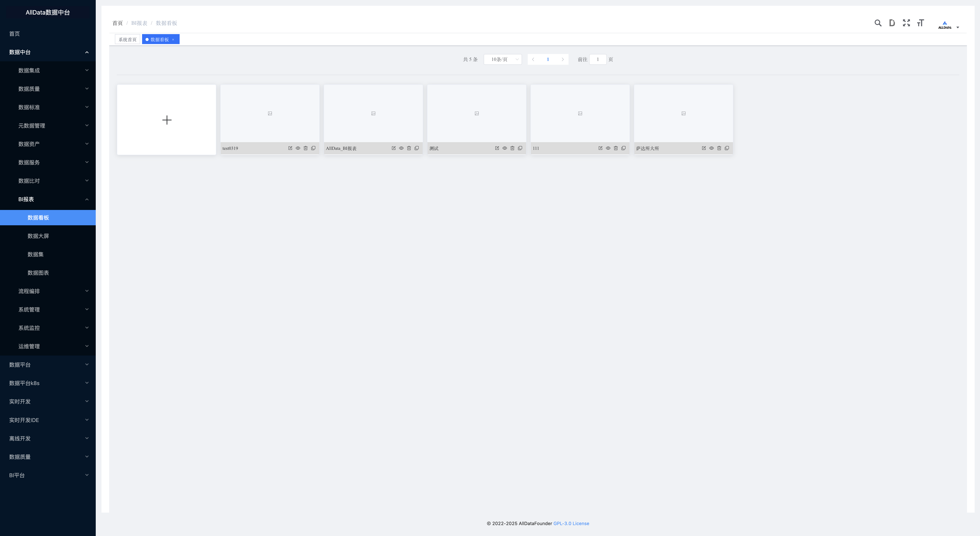This screenshot has height=536, width=980.
Task: Delete the test0319 dashboard
Action: click(305, 148)
